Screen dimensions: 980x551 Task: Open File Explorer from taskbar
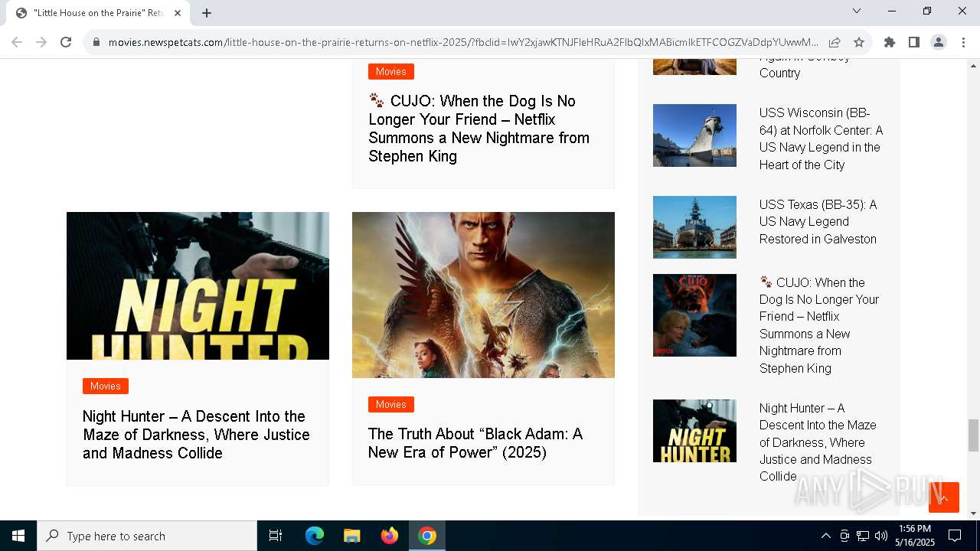(x=351, y=536)
